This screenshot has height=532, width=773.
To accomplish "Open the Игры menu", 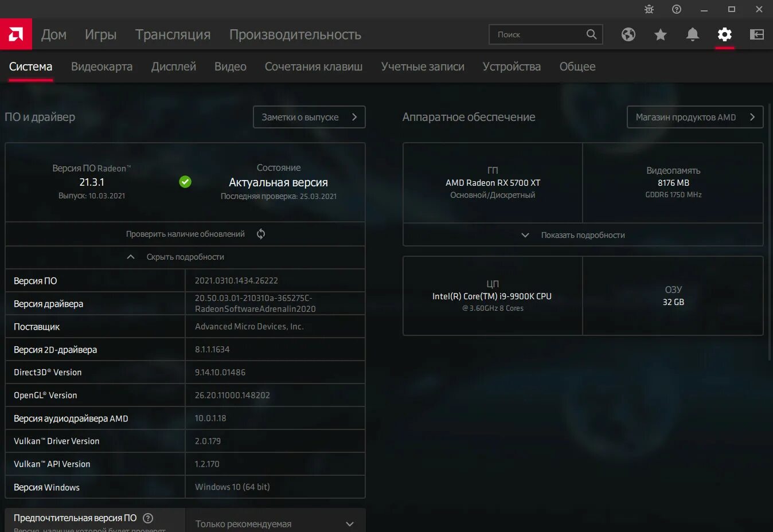I will [x=101, y=34].
